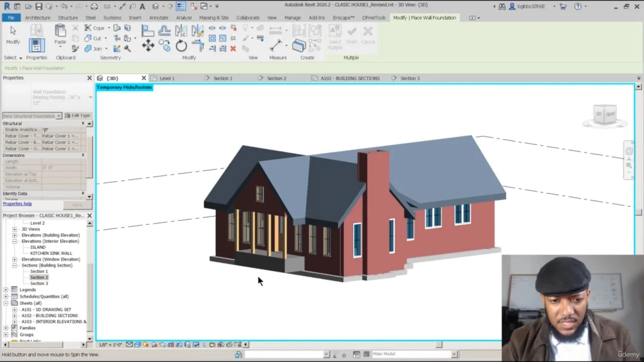Viewport: 644px width, 362px height.
Task: Click the Join geometry tool
Action: pyautogui.click(x=94, y=48)
